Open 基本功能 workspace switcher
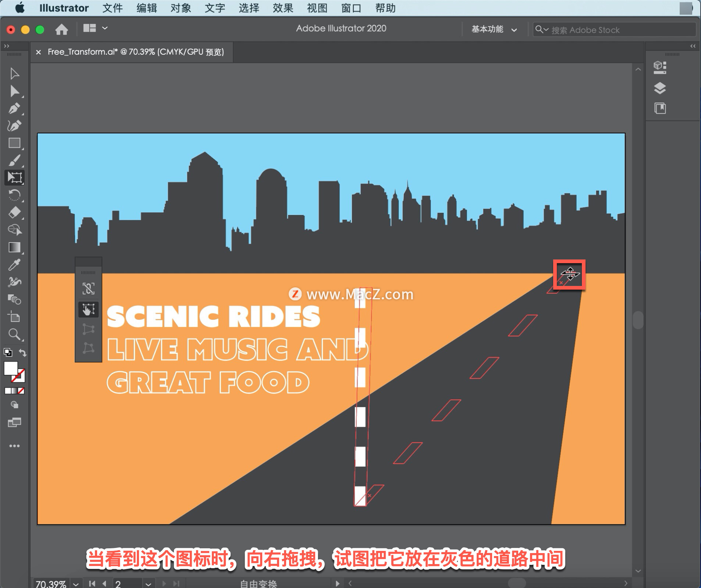The width and height of the screenshot is (701, 588). pos(494,29)
